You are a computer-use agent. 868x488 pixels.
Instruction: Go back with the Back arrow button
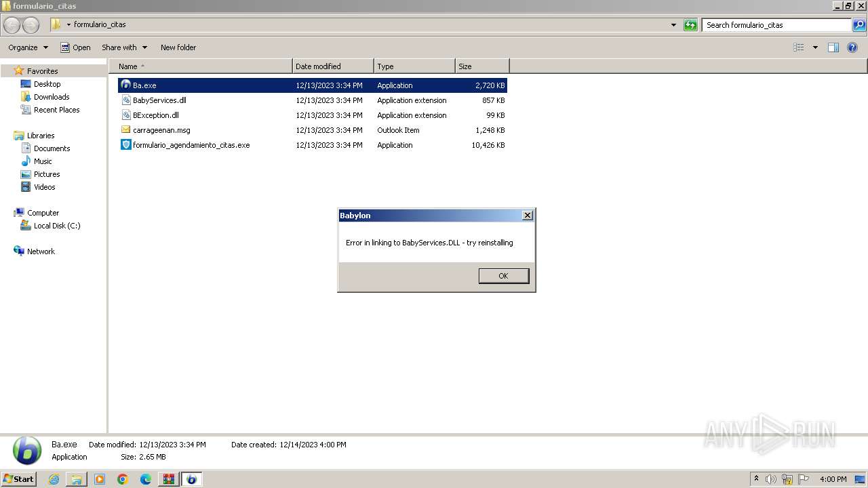point(12,25)
